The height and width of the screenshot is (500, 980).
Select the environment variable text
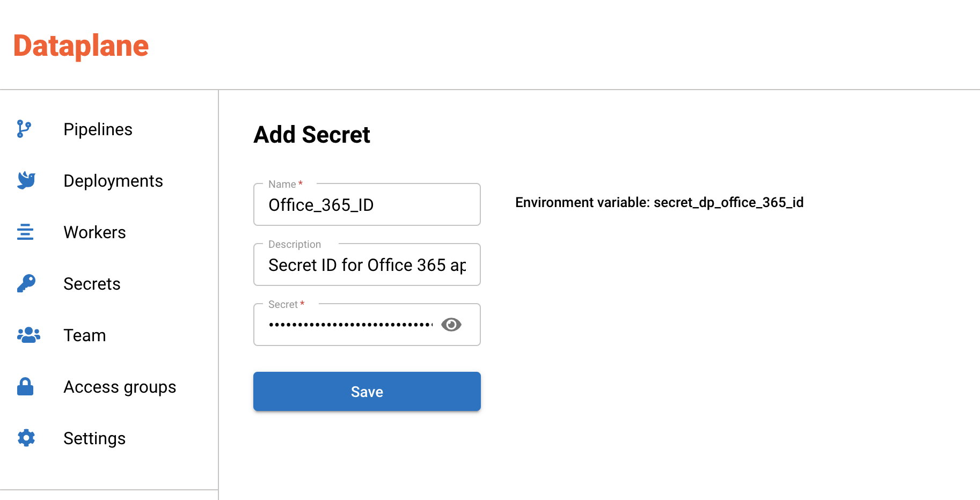659,202
